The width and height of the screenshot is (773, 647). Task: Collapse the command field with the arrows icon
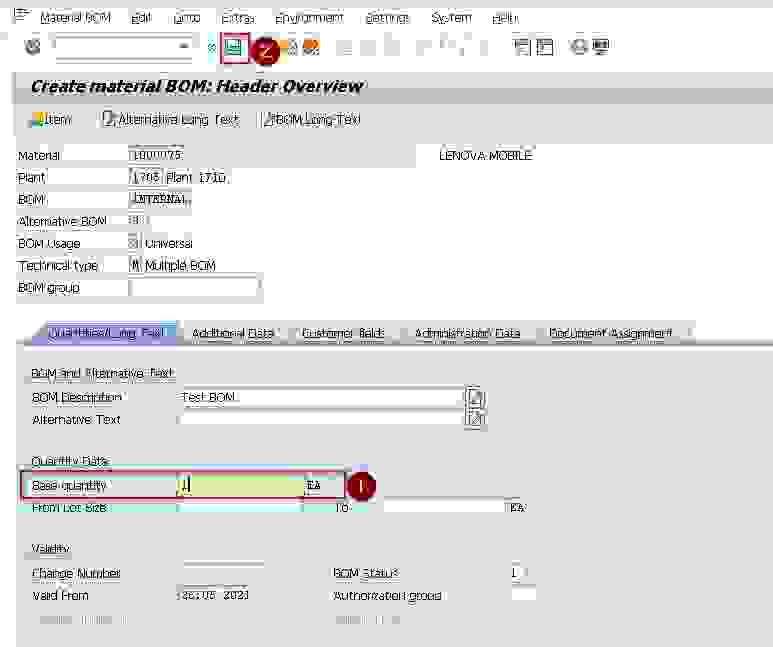(211, 47)
